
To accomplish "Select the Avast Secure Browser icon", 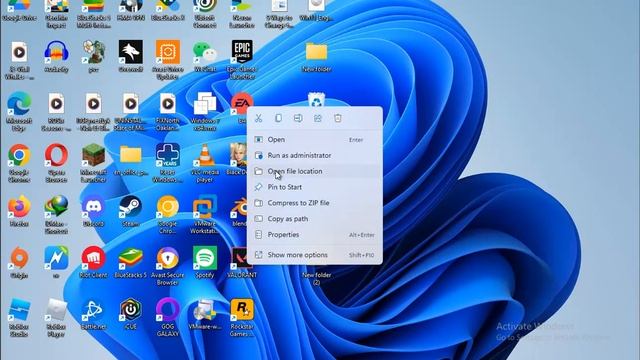I will tap(168, 258).
